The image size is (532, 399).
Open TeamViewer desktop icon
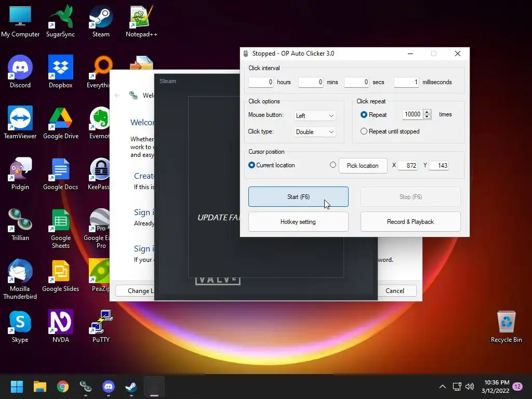point(20,123)
